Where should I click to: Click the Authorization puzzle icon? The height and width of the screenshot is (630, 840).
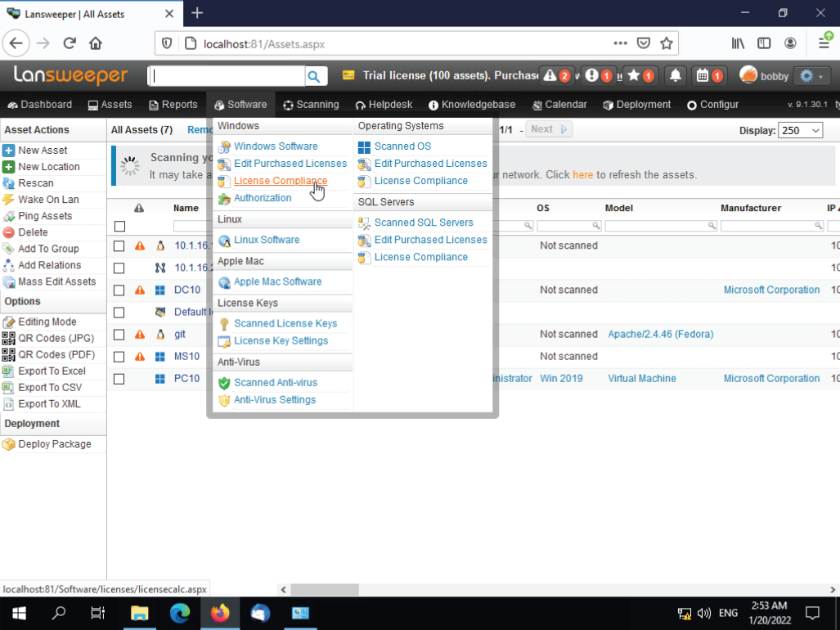224,199
